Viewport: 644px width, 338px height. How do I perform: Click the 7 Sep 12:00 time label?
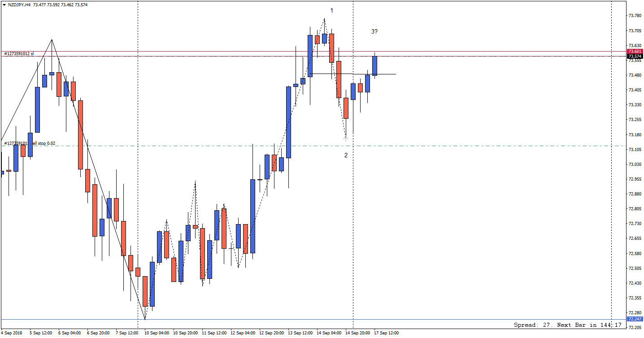(127, 333)
